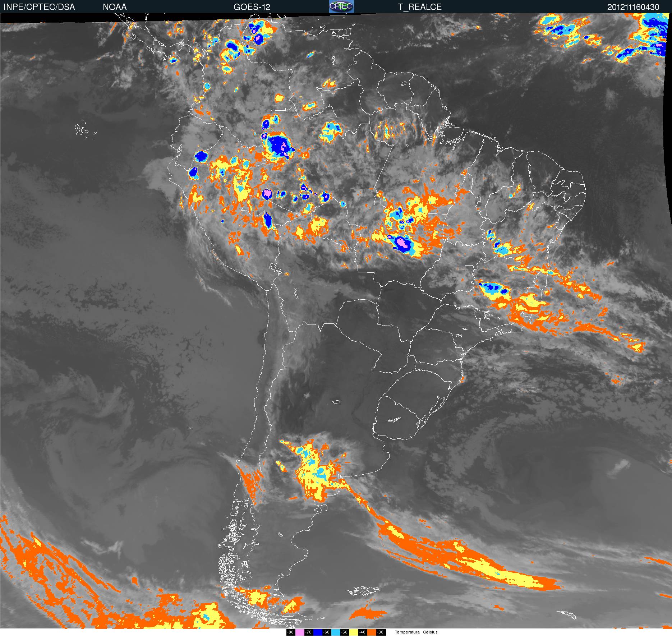Select the pink legend swatch for -80 to -70
This screenshot has width=672, height=636.
point(300,632)
